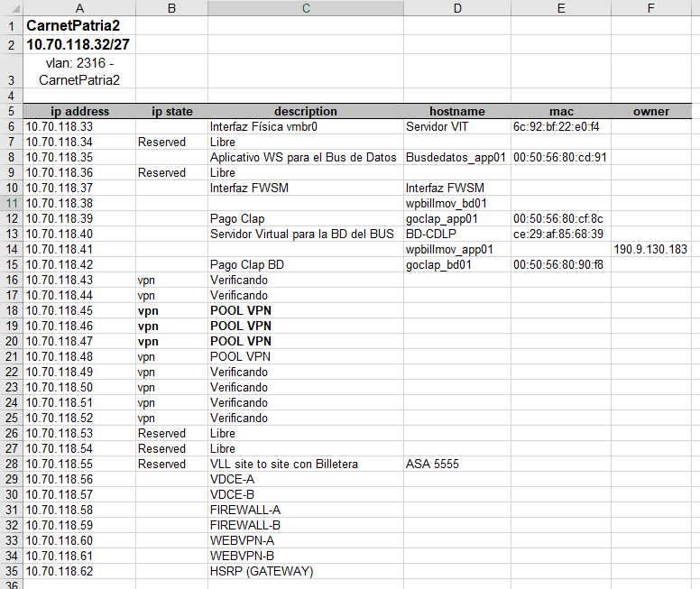The height and width of the screenshot is (589, 700).
Task: Select IP cell 10.70.118.52
Action: tap(79, 418)
